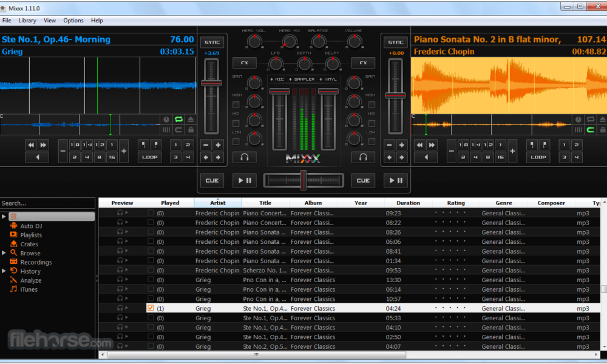The width and height of the screenshot is (607, 364).
Task: Toggle the left channel HIGH kill switch
Action: (x=236, y=105)
